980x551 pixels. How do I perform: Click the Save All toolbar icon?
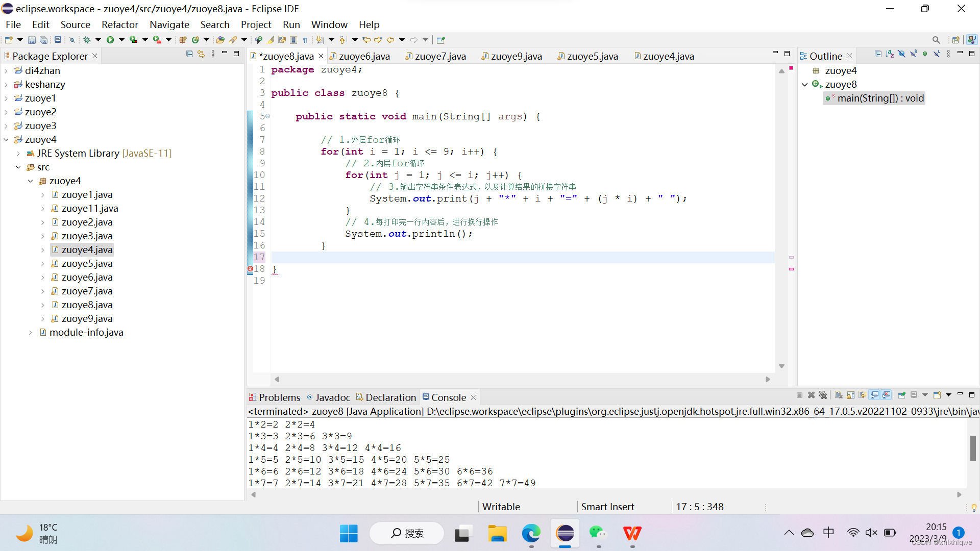[44, 40]
